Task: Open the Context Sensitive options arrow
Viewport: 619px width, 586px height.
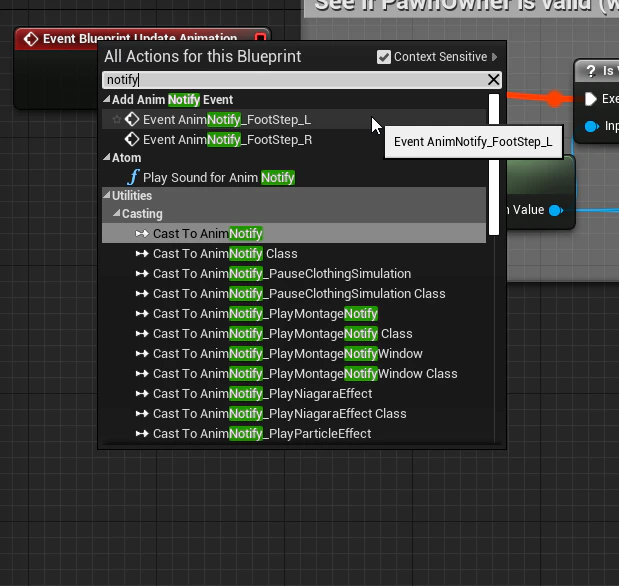Action: [x=495, y=57]
